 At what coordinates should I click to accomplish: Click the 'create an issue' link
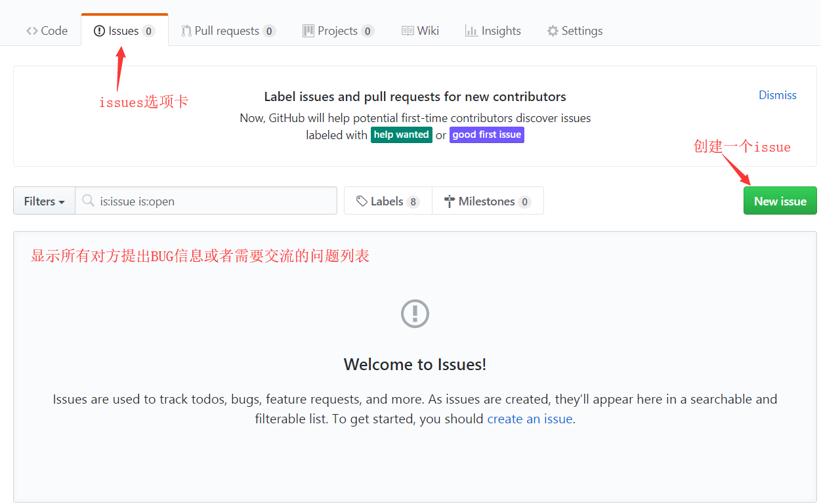pyautogui.click(x=529, y=418)
